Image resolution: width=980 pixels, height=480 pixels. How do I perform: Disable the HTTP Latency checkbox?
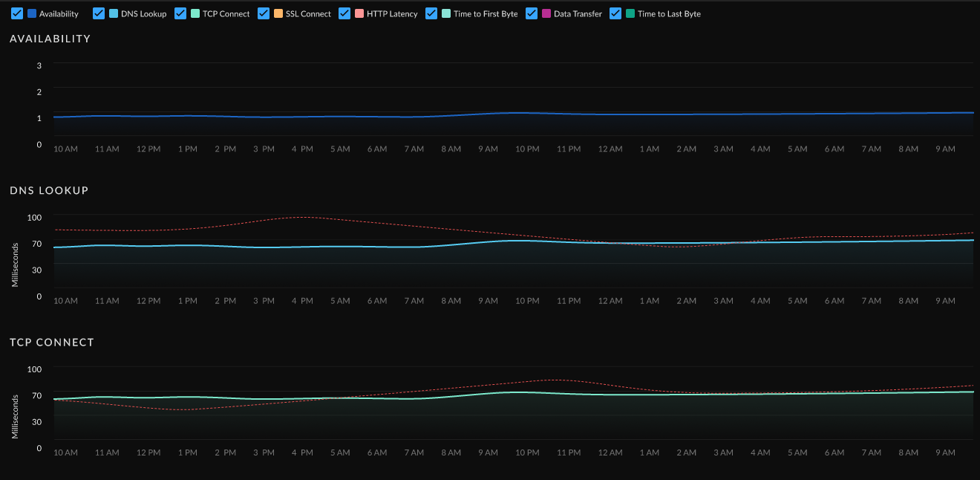pos(344,13)
